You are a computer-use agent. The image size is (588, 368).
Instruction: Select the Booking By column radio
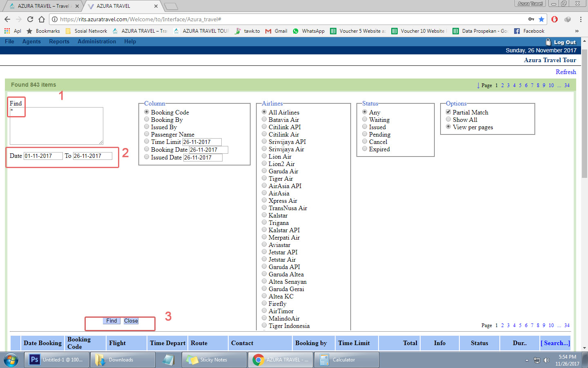tap(147, 119)
